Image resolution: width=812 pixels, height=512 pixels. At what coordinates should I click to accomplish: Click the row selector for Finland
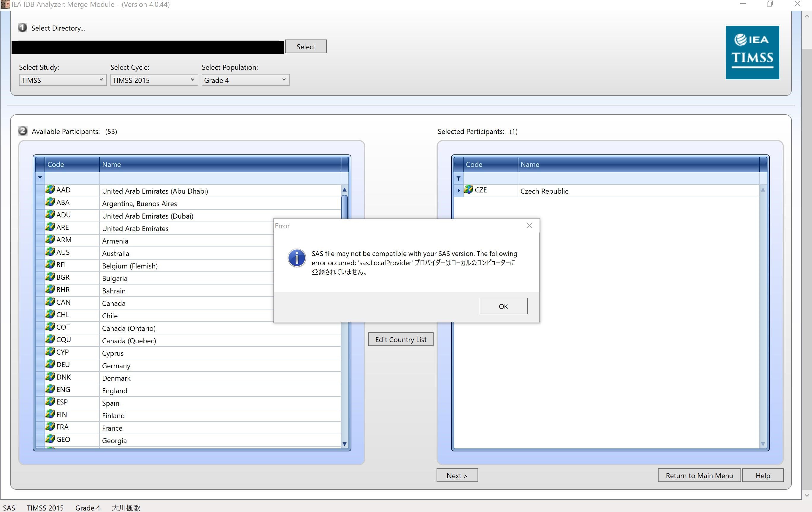[x=39, y=415]
